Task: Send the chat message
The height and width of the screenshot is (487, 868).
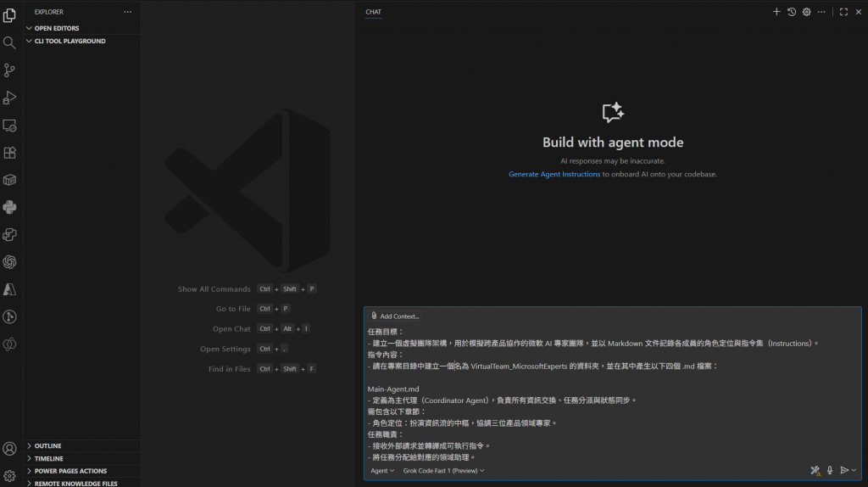Action: point(844,470)
